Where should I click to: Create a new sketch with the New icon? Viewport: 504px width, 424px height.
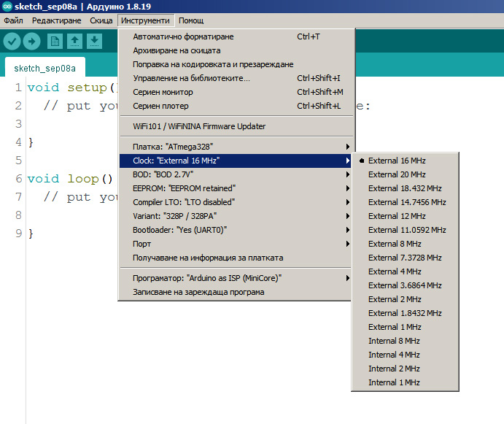pos(55,42)
